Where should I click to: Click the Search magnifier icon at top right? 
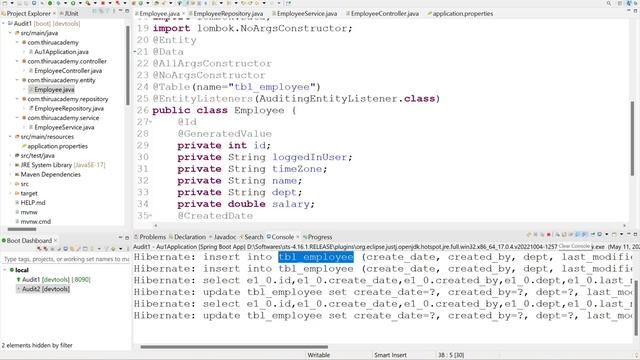609,3
